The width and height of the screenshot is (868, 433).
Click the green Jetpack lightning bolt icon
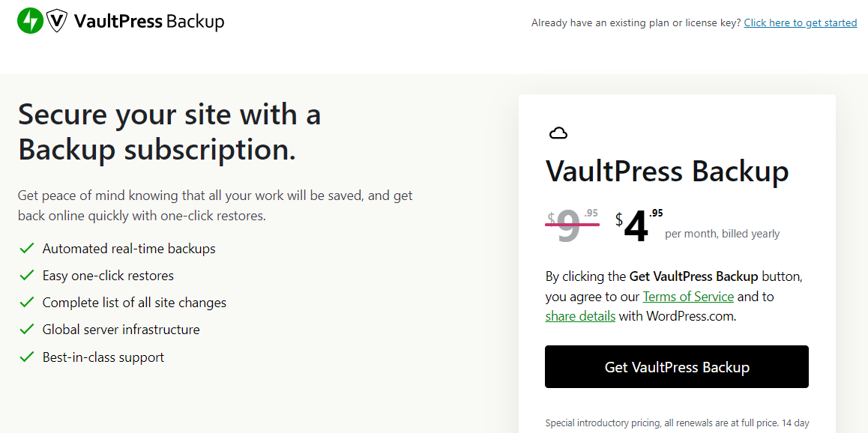coord(28,21)
